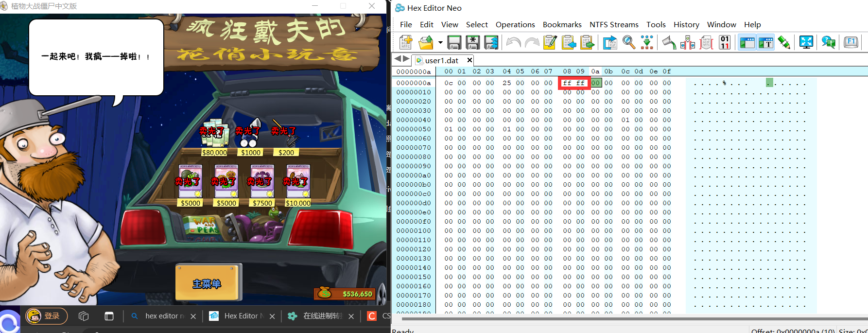
Task: Close the user1.dat tab
Action: [469, 60]
